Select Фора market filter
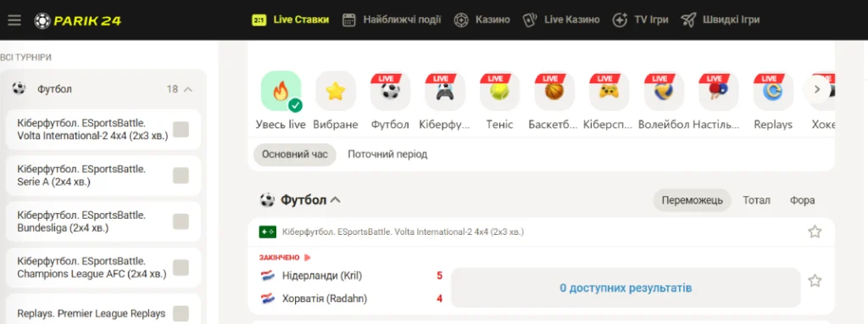 point(802,200)
